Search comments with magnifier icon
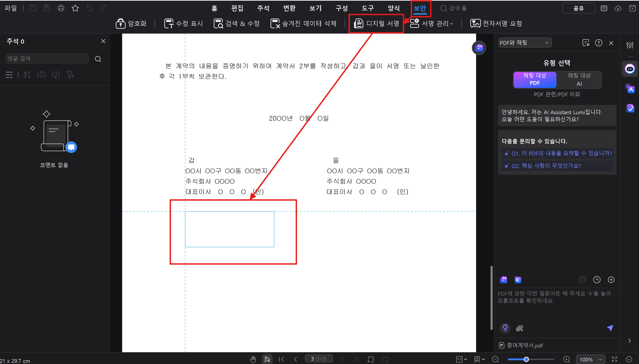 tap(98, 59)
